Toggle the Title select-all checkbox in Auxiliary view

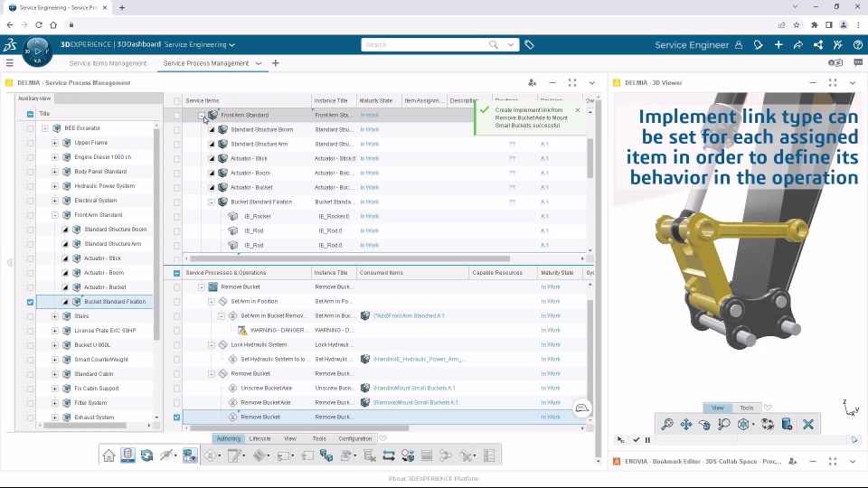click(30, 114)
